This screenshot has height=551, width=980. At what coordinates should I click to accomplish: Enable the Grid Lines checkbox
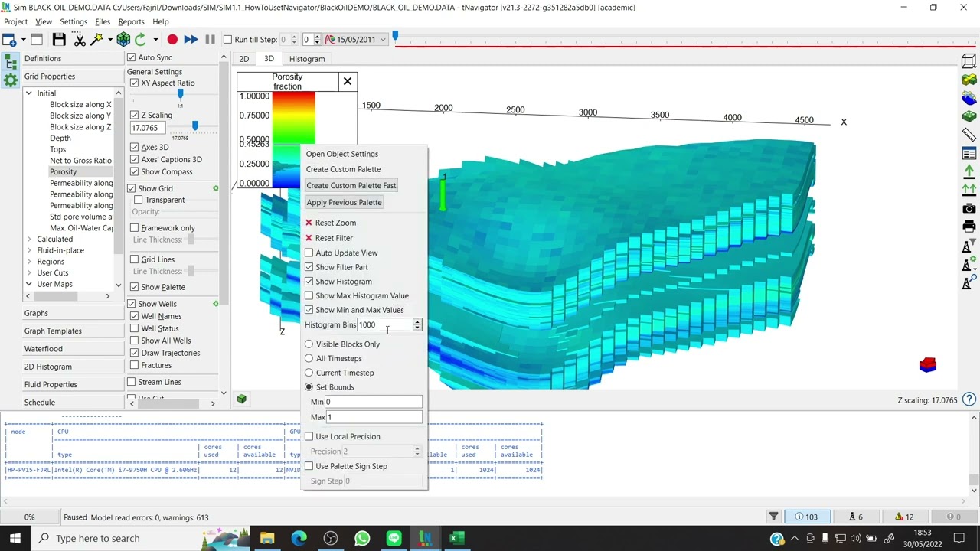(135, 259)
